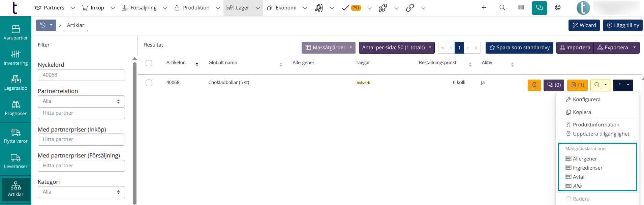Open Prognoser from the sidebar
Screen dimensions: 644x205
coord(16,108)
